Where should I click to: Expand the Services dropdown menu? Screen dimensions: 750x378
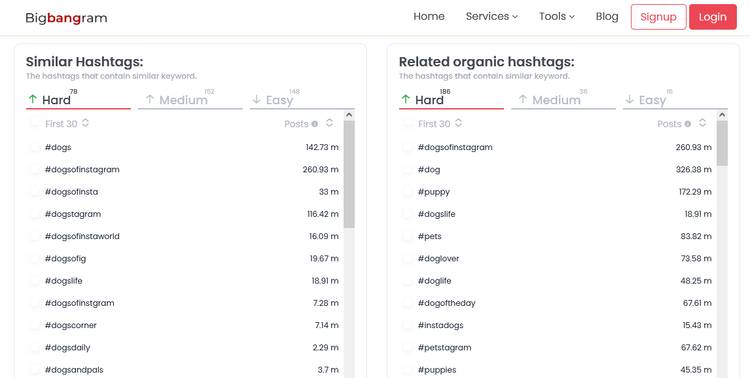tap(492, 16)
